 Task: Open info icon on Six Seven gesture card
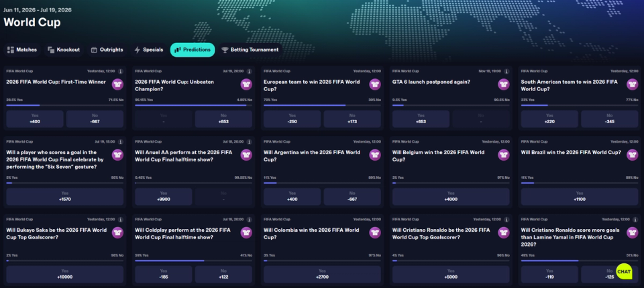[121, 141]
